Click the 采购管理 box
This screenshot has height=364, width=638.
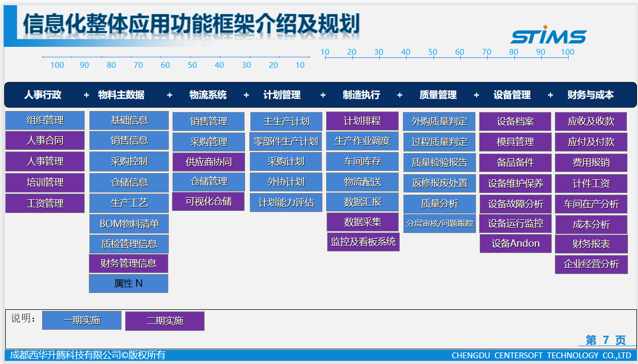tap(208, 142)
